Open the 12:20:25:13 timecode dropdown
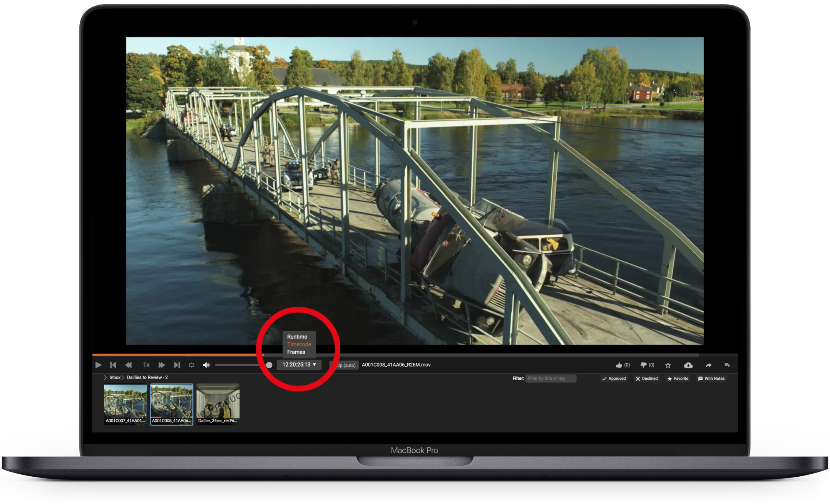 click(x=299, y=364)
